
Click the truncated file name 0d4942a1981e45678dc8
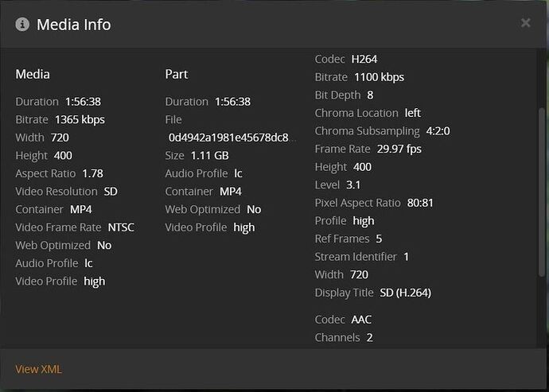point(232,138)
